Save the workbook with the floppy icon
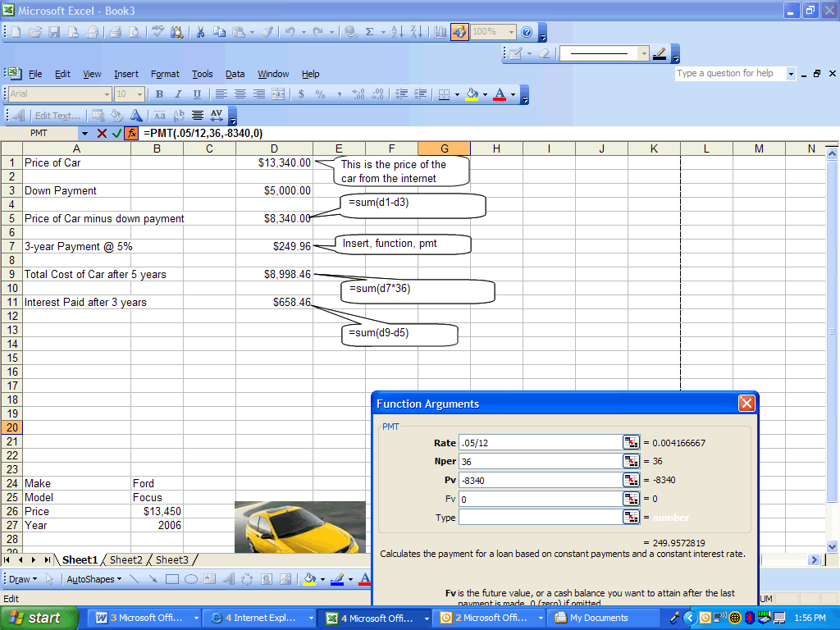The image size is (840, 630). point(54,32)
